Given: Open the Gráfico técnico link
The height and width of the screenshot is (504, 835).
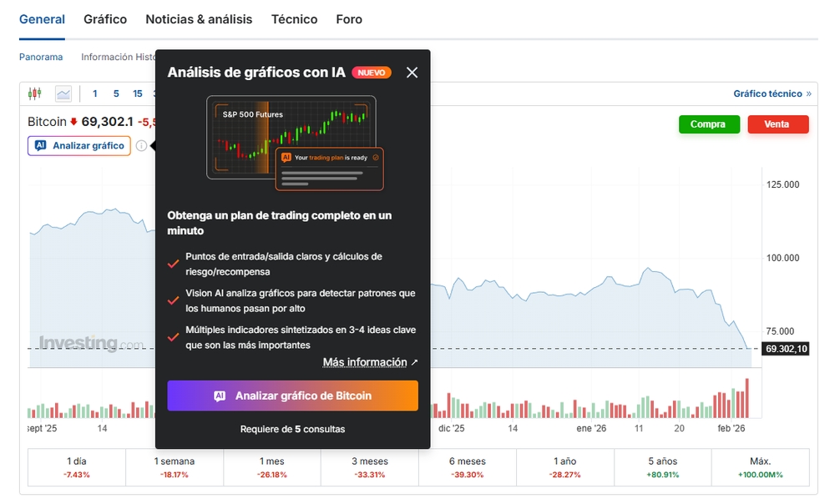Looking at the screenshot, I should (772, 93).
